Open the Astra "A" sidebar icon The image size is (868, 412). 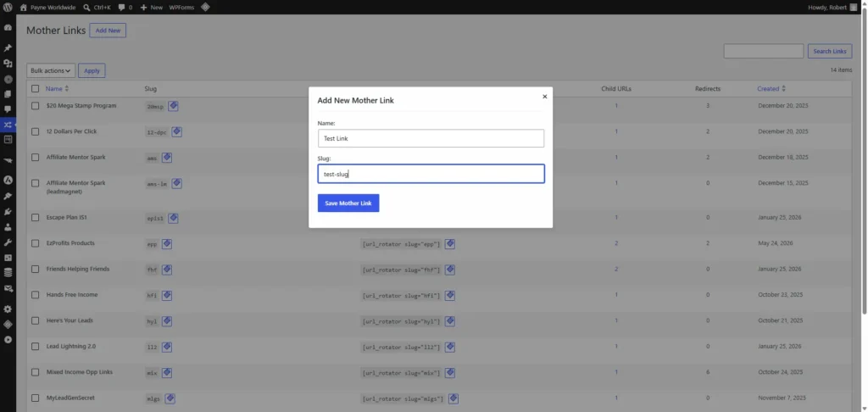pos(8,180)
